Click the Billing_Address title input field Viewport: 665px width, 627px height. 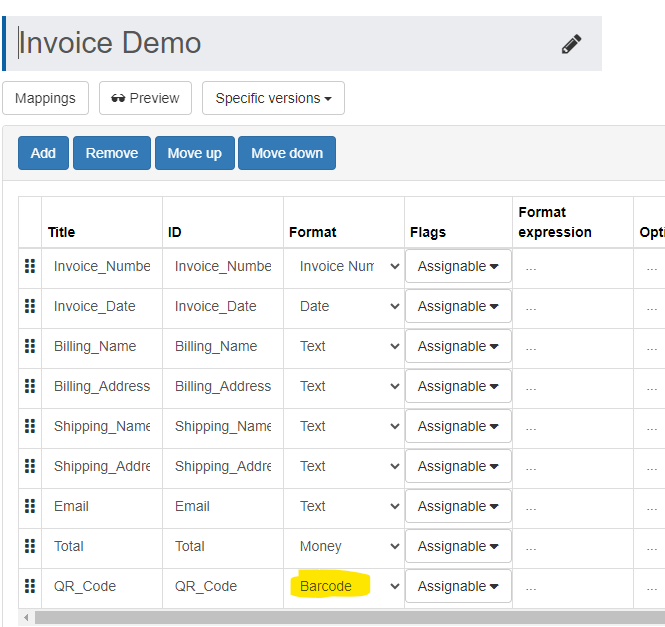click(x=102, y=386)
